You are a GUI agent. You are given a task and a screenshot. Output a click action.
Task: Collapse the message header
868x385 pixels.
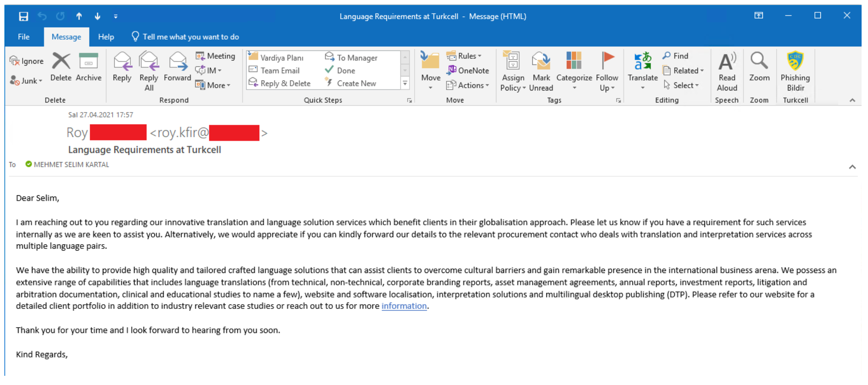coord(852,167)
